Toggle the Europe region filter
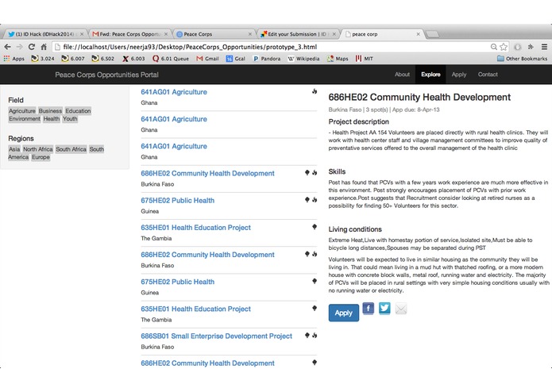Image resolution: width=552 pixels, height=392 pixels. pyautogui.click(x=41, y=157)
